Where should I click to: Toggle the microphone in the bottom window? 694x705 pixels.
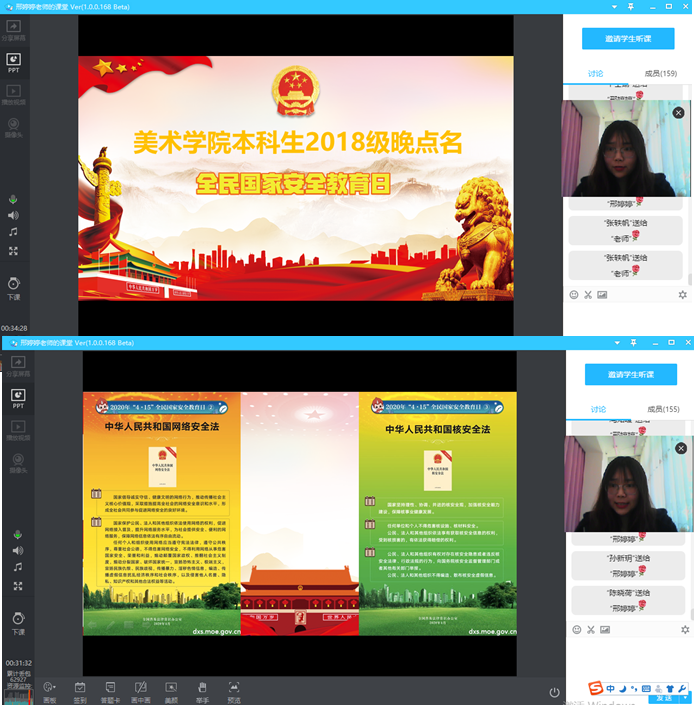tap(14, 534)
